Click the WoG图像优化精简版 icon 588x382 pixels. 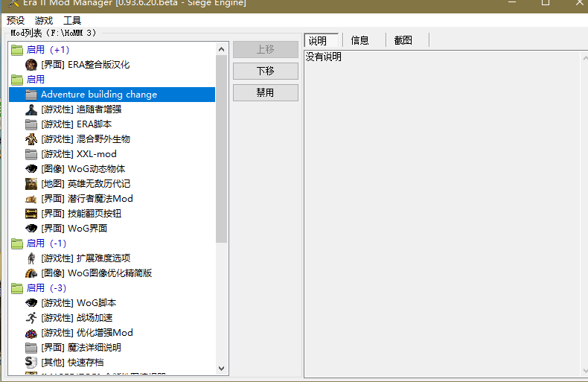click(x=31, y=273)
